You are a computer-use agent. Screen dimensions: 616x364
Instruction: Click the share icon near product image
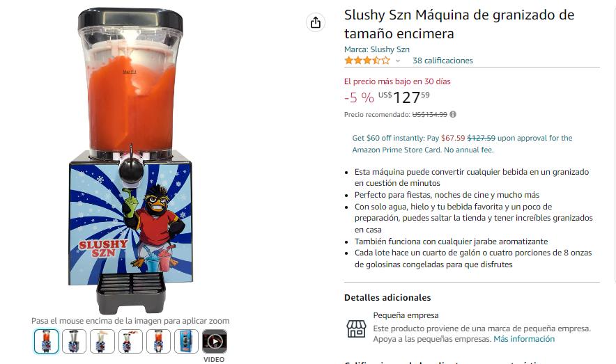316,22
